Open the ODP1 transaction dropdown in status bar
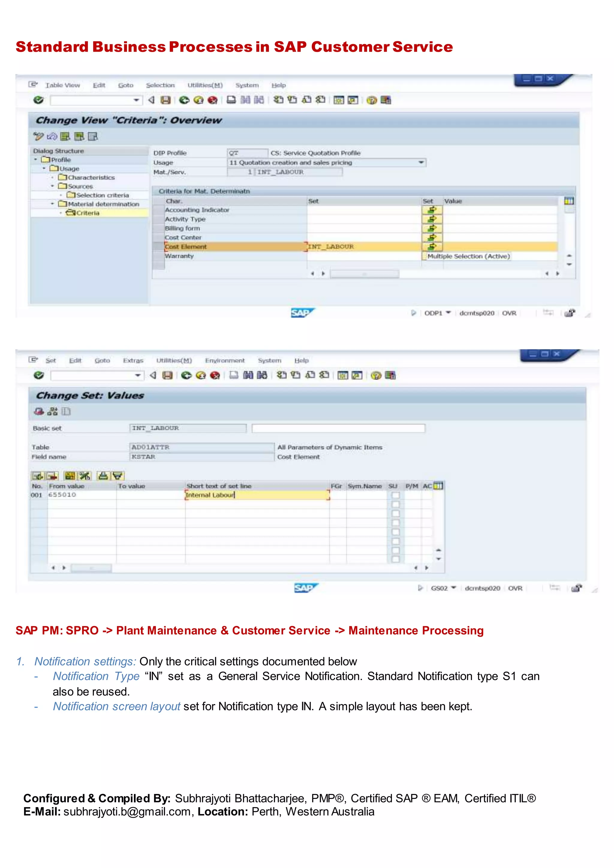 click(449, 313)
